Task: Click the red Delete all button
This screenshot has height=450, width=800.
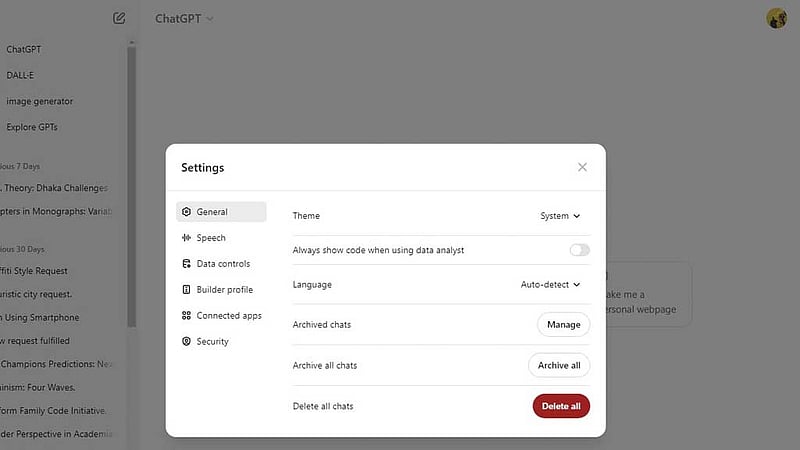Action: [x=561, y=406]
